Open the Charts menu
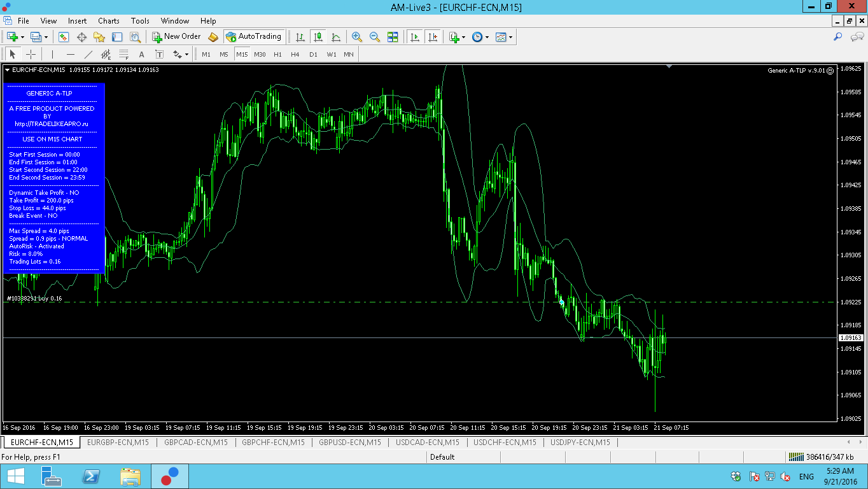The height and width of the screenshot is (489, 868). [x=109, y=20]
